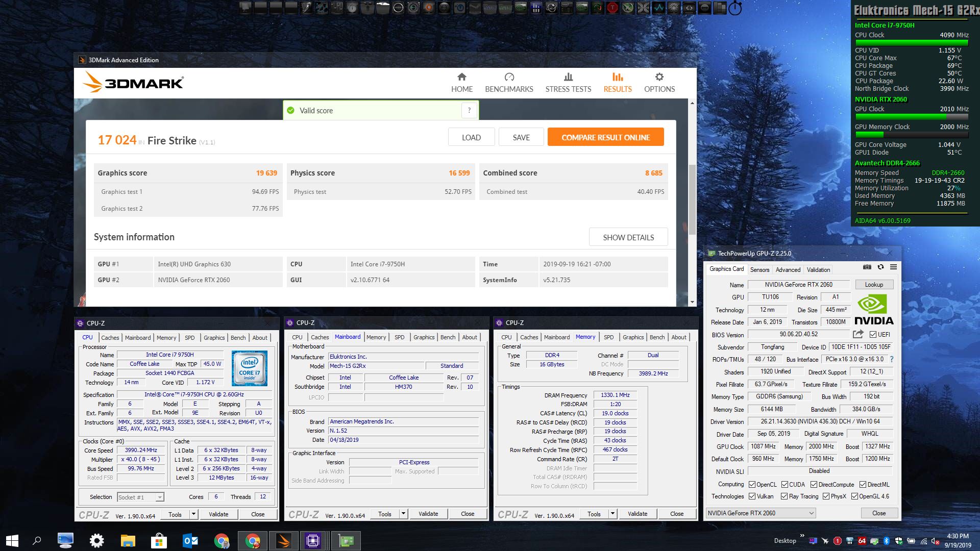
Task: Toggle the UEFI checkbox in GPU-Z
Action: point(873,335)
